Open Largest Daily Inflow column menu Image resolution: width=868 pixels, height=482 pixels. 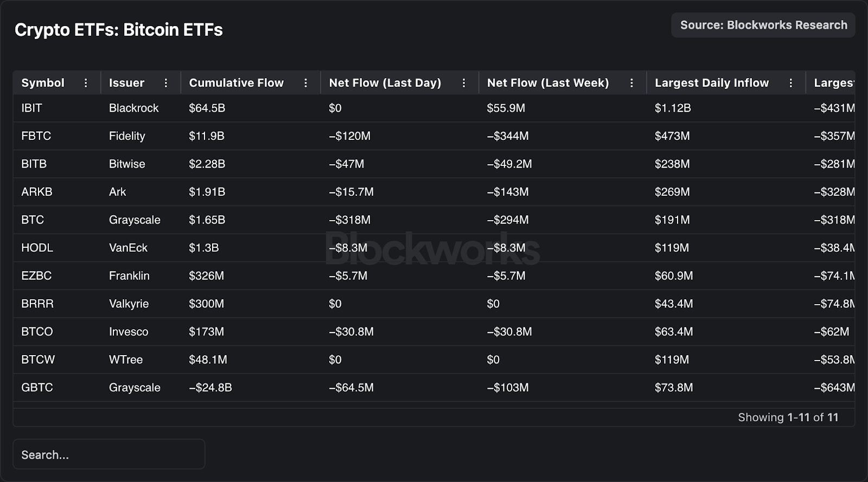(791, 83)
